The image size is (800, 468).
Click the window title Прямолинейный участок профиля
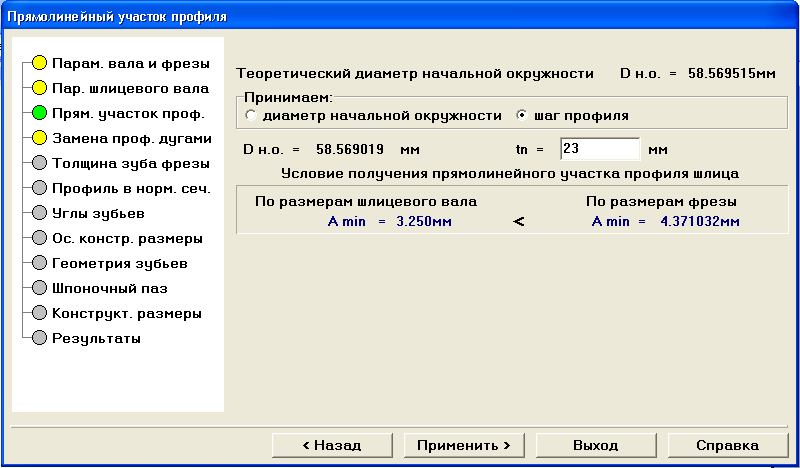pyautogui.click(x=117, y=17)
